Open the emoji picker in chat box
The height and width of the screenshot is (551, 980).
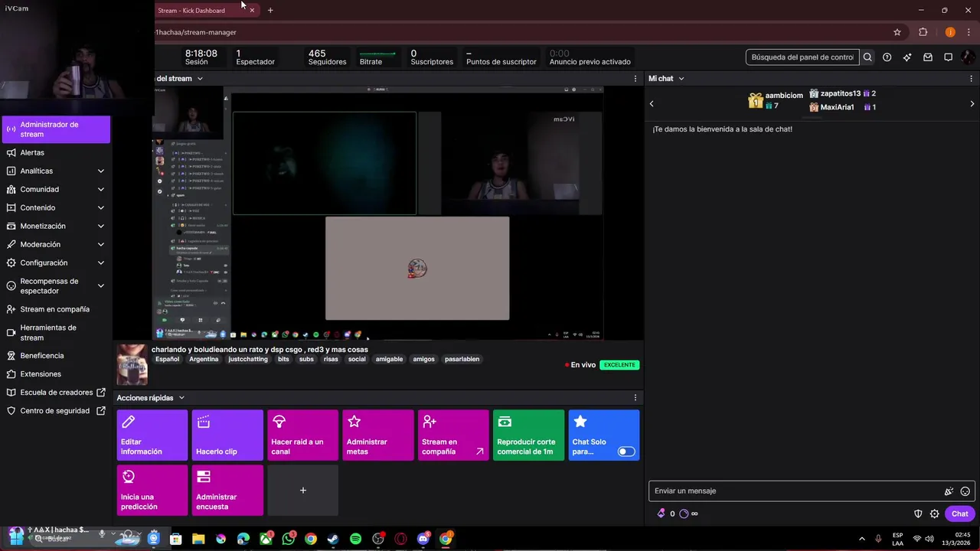(965, 491)
